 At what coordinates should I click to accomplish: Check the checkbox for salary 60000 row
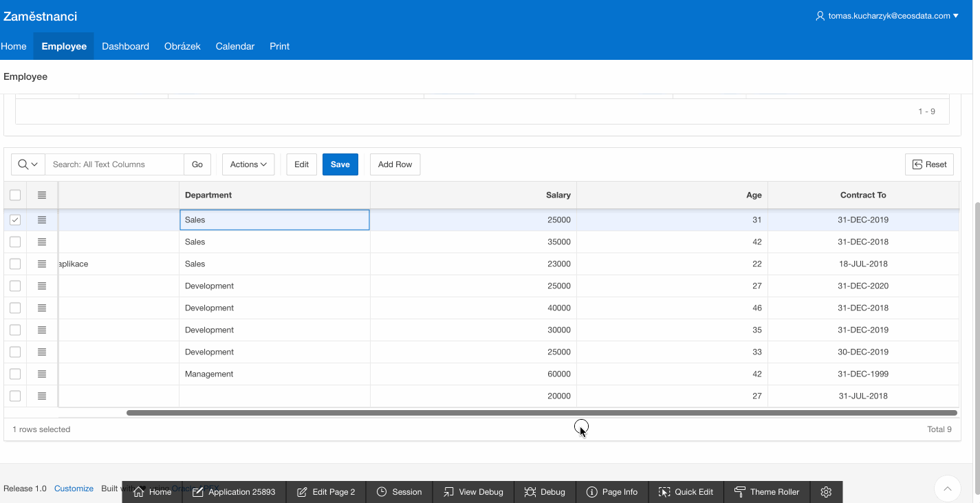click(15, 374)
